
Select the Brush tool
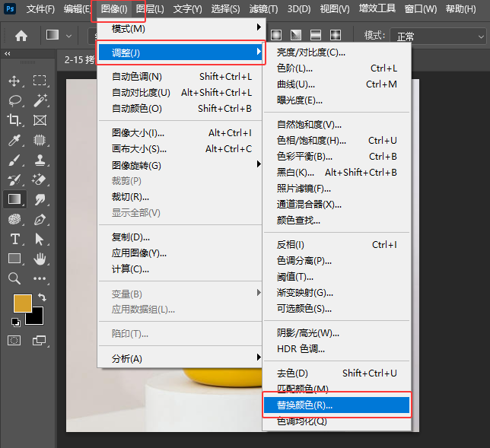14,160
